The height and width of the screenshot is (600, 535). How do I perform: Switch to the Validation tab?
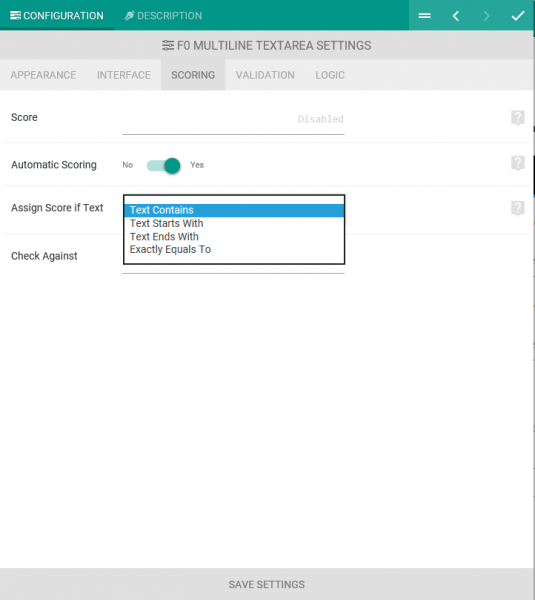pyautogui.click(x=265, y=75)
